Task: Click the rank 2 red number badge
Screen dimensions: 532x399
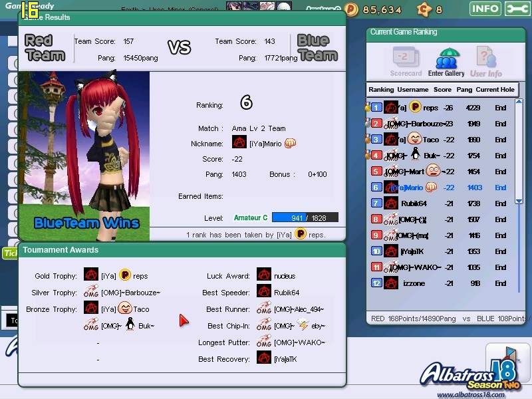Action: (376, 124)
